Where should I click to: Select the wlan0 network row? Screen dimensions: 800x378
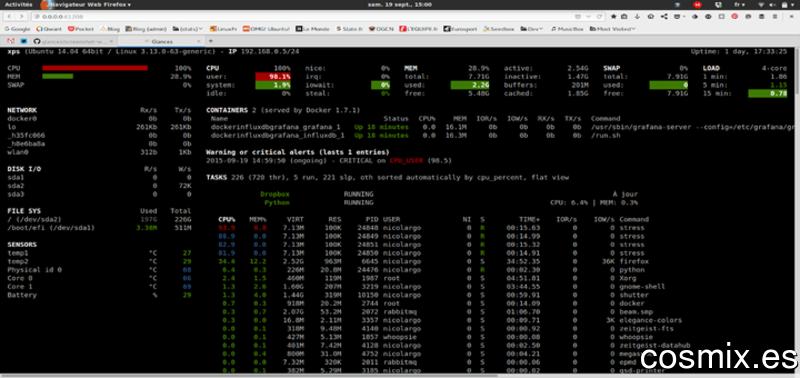pos(99,152)
